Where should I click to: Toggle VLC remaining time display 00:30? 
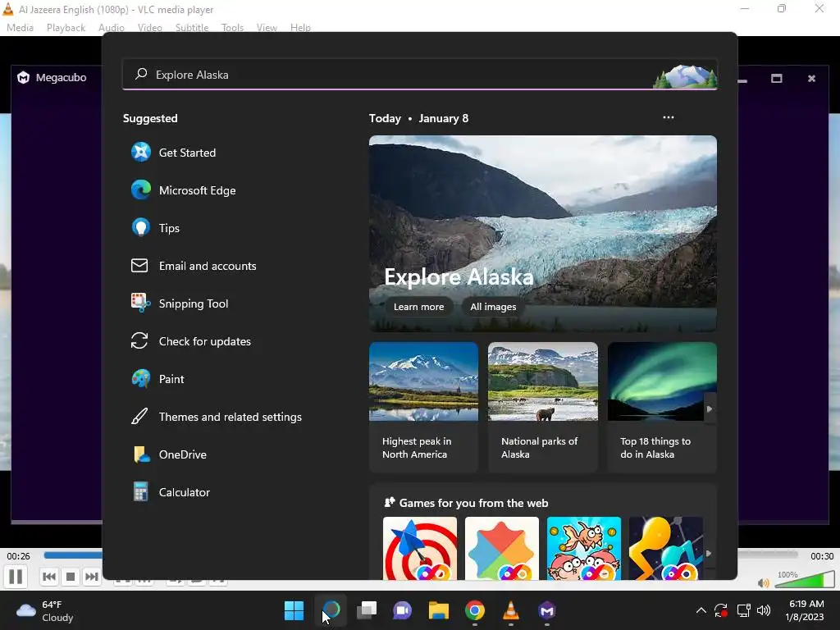821,556
